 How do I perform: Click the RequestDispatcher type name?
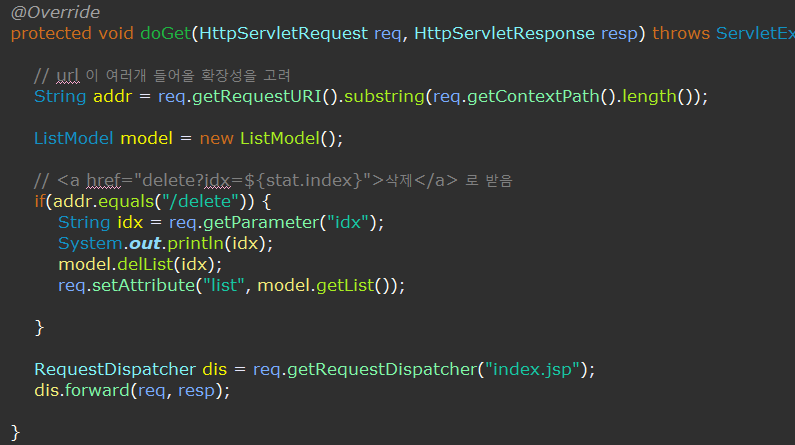click(x=115, y=369)
